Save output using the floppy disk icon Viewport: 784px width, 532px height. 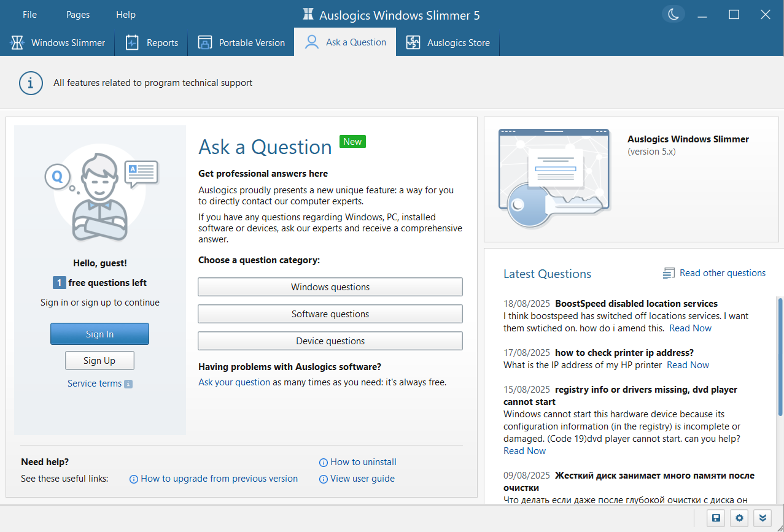point(715,518)
